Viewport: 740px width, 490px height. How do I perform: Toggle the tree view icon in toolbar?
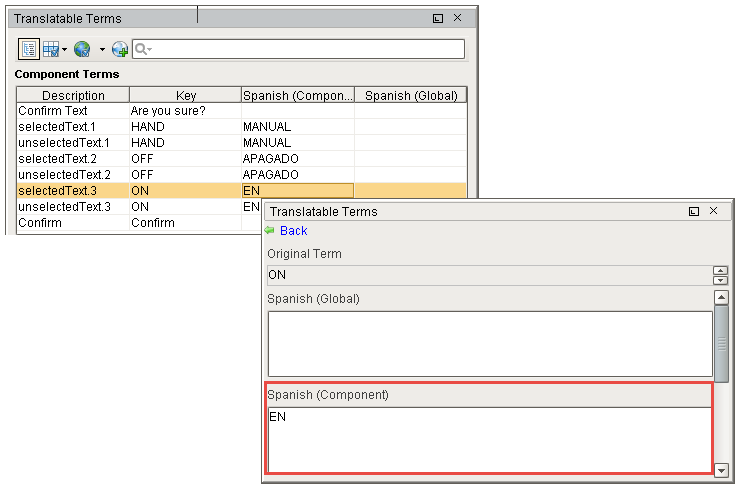point(29,49)
